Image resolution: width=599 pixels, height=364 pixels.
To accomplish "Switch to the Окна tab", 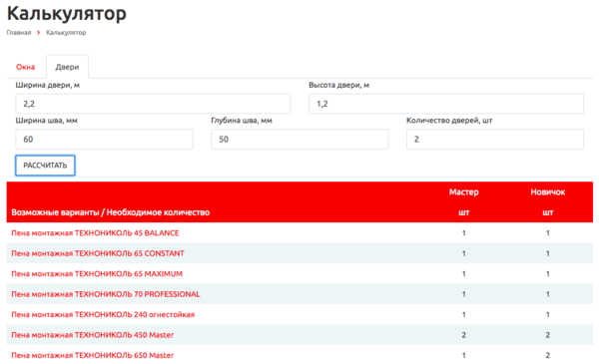I will click(26, 67).
